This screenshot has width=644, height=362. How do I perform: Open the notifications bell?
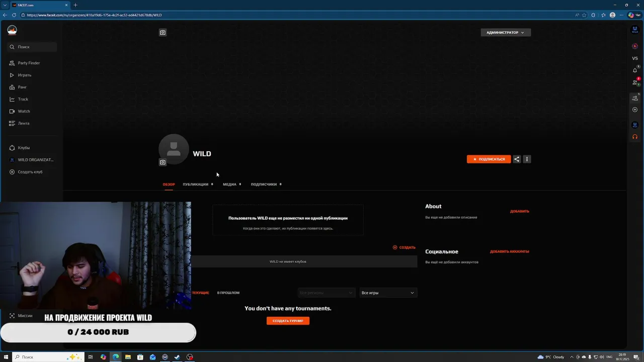(635, 70)
